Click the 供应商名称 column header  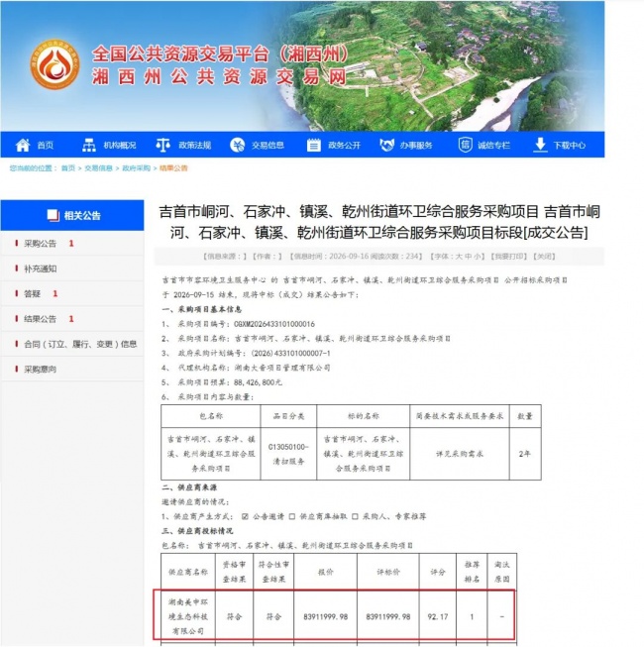tap(188, 572)
